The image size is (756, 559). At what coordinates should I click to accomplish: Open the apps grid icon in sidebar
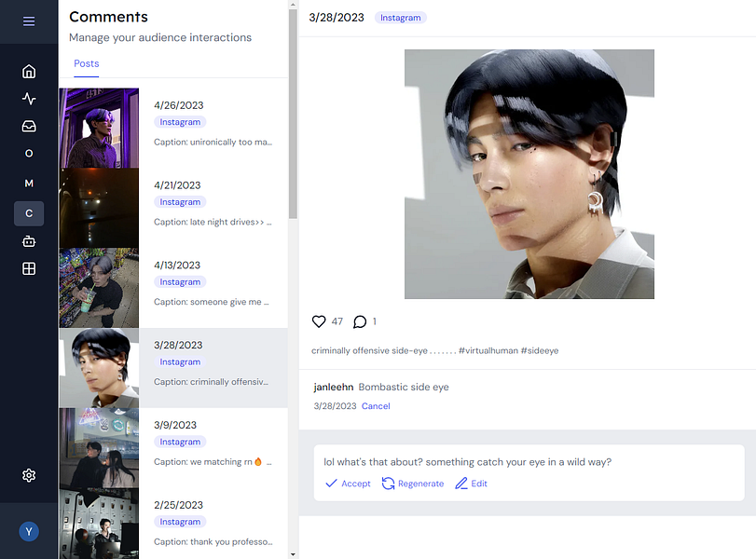point(28,268)
